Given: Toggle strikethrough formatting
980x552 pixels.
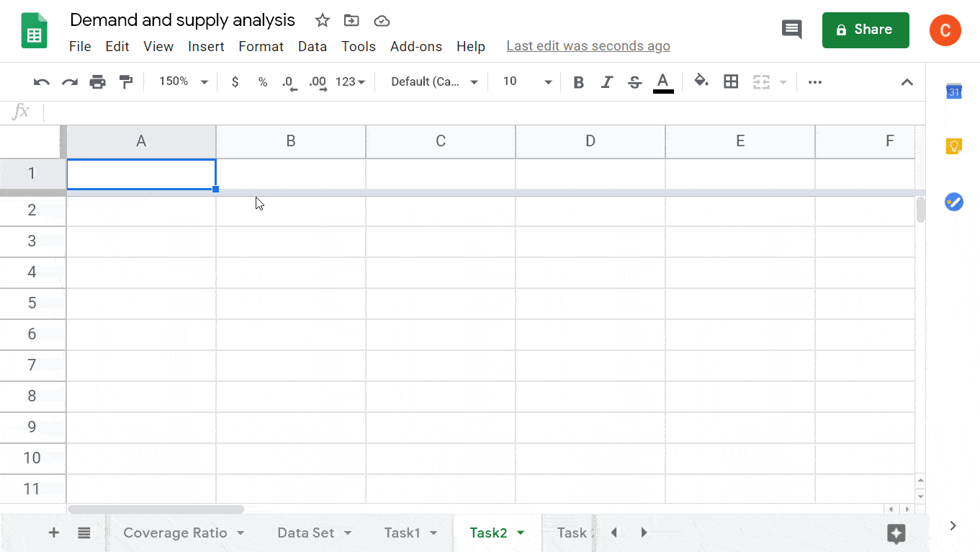Looking at the screenshot, I should (x=634, y=82).
